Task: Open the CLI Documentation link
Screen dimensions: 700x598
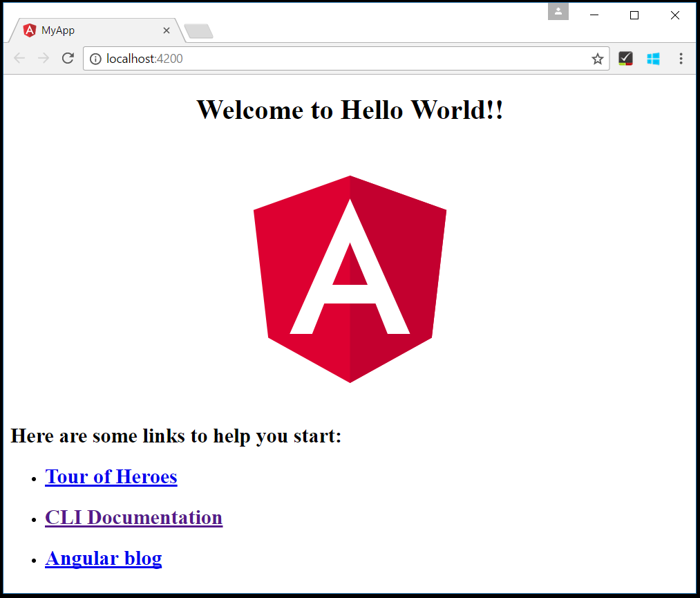Action: [x=133, y=517]
